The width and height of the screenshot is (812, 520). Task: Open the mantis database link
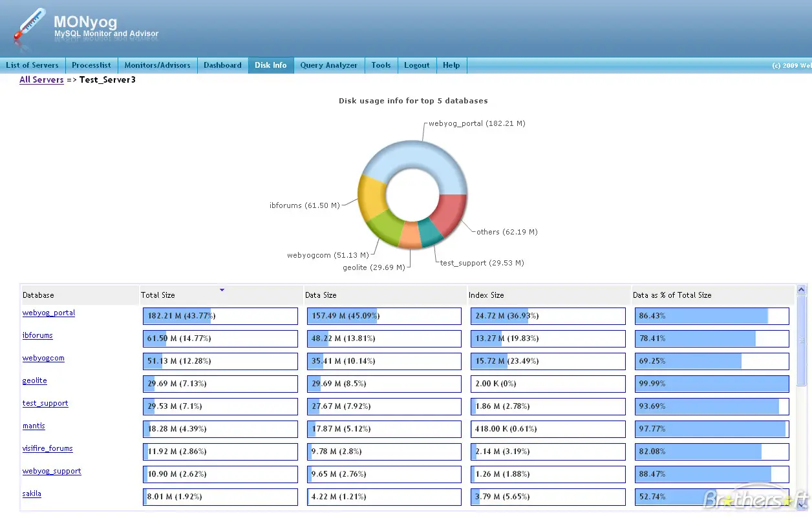pyautogui.click(x=34, y=426)
